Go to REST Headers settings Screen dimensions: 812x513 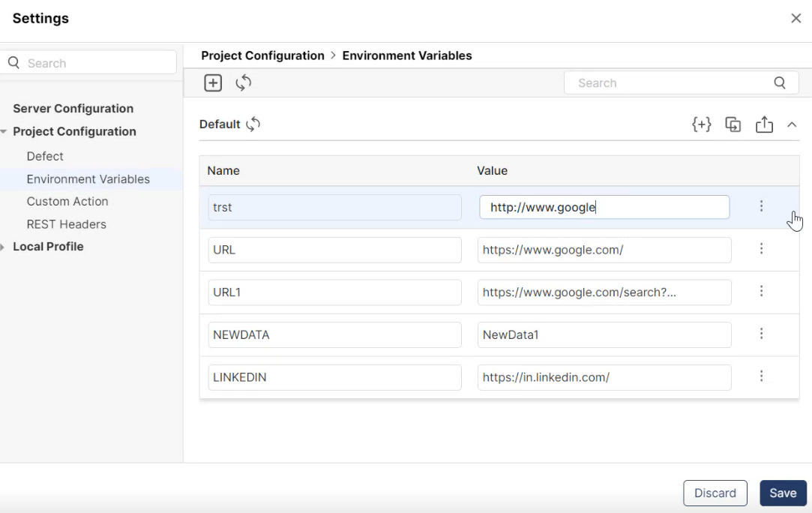[66, 224]
